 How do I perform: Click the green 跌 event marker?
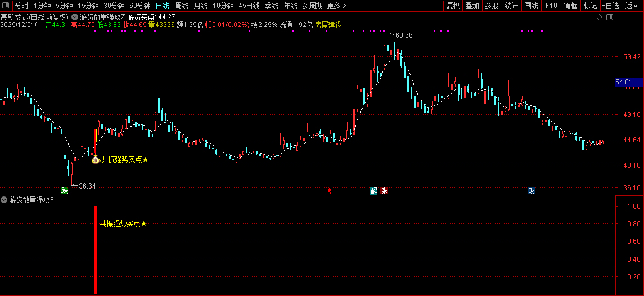65,190
